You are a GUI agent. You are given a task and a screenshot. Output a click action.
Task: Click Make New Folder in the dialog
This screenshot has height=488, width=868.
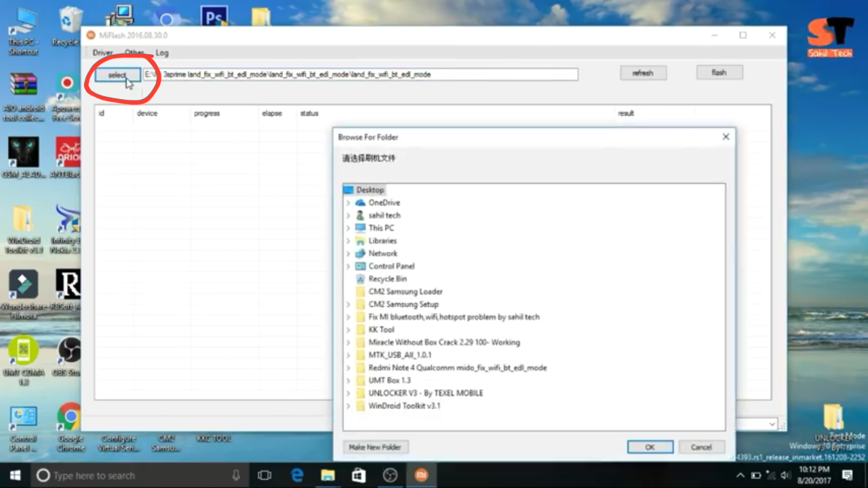tap(375, 447)
